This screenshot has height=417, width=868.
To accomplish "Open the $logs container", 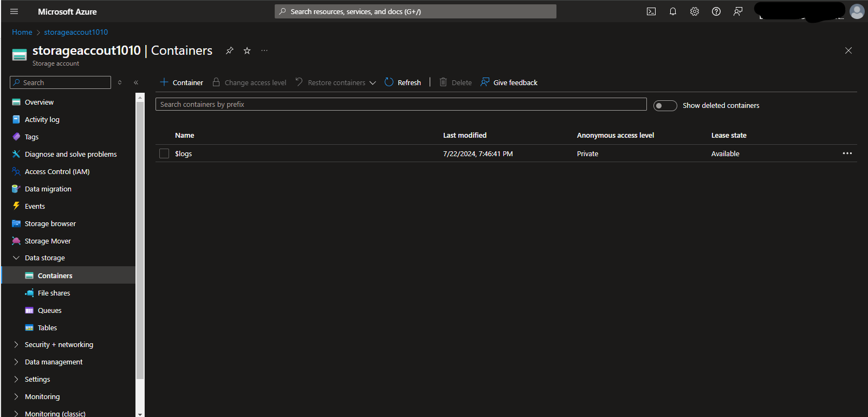I will tap(183, 153).
